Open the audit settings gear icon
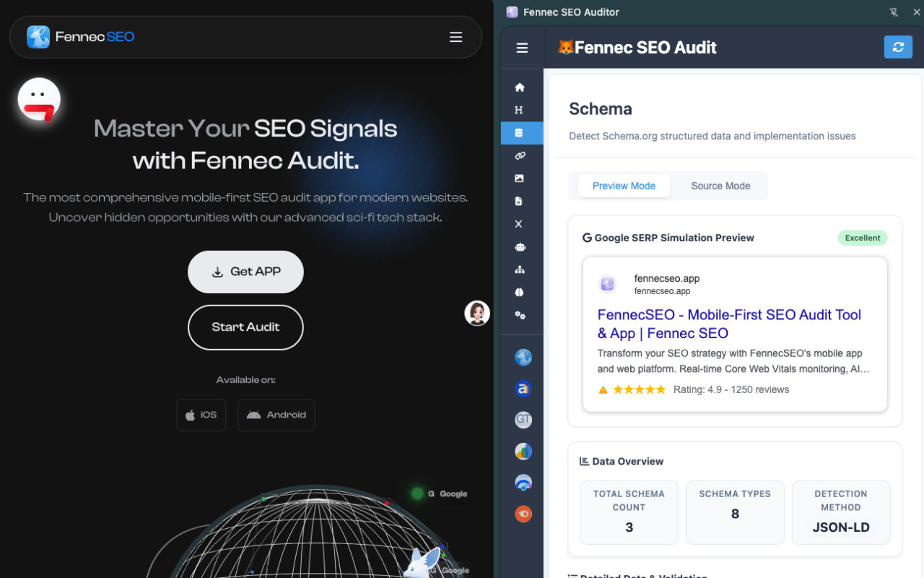924x578 pixels. (519, 315)
